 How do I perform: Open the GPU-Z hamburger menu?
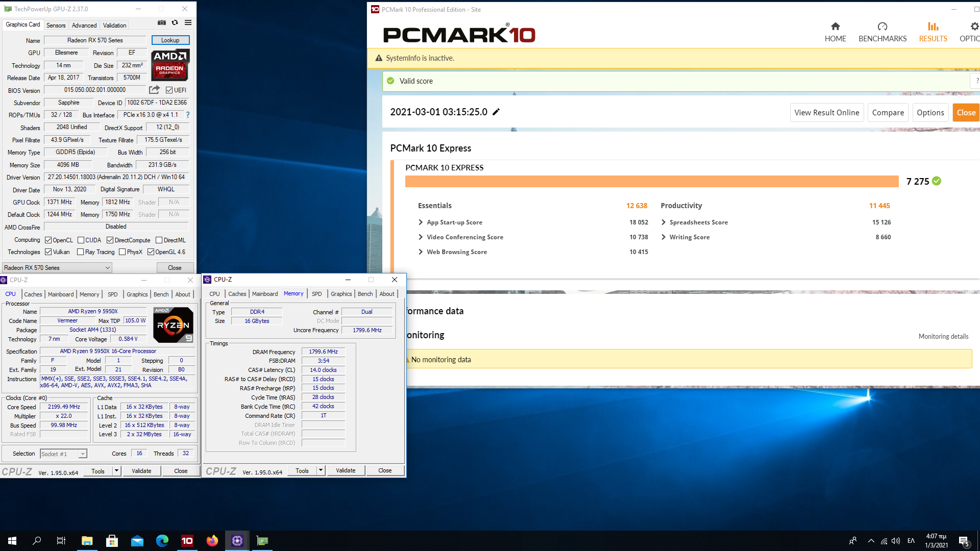click(188, 22)
